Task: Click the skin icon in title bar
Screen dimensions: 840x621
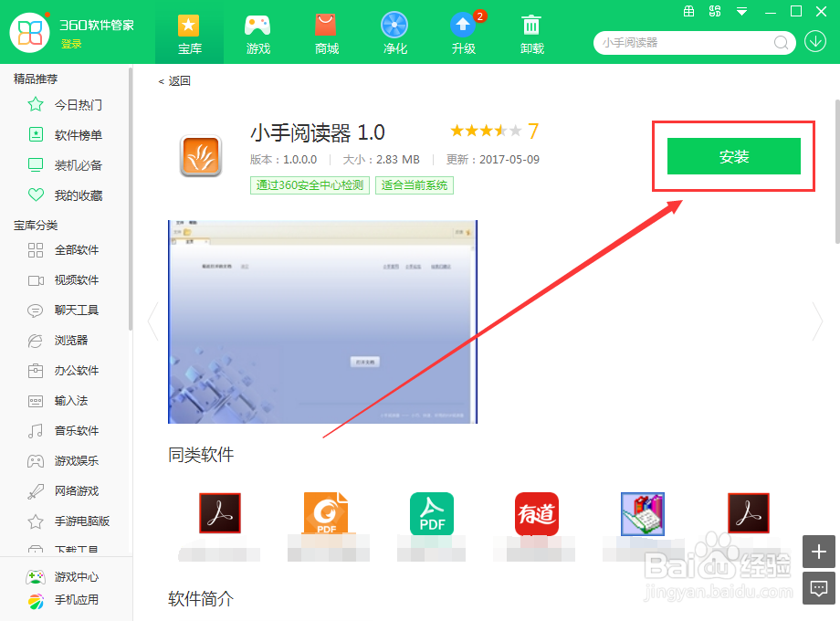Action: [x=715, y=11]
